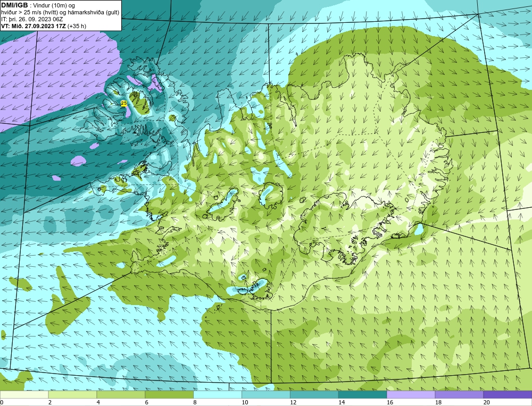
Task: Select the 0-2 m/s pale legend swatch
Action: [x=24, y=394]
